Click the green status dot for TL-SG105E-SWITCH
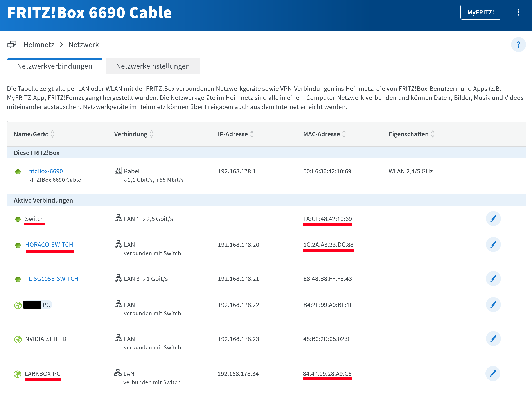The image size is (532, 395). [18, 280]
